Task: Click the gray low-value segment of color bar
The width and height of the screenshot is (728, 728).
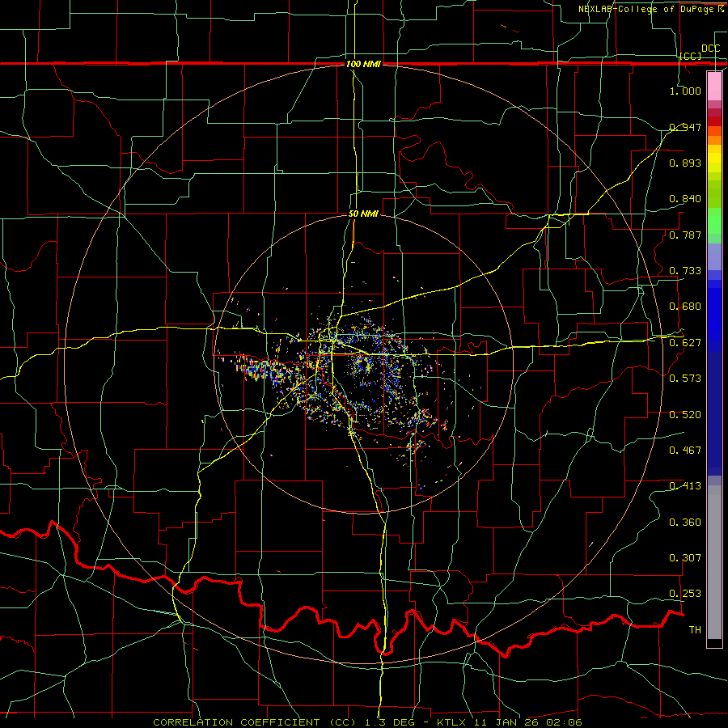Action: (714, 562)
